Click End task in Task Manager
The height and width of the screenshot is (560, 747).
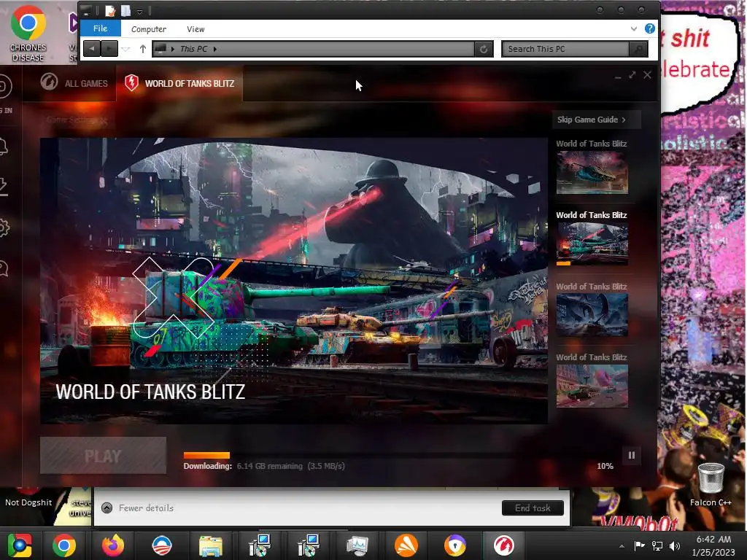[533, 508]
